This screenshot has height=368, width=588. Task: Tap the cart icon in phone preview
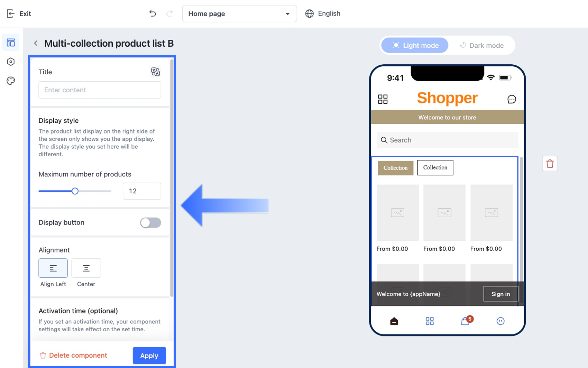[x=465, y=321]
